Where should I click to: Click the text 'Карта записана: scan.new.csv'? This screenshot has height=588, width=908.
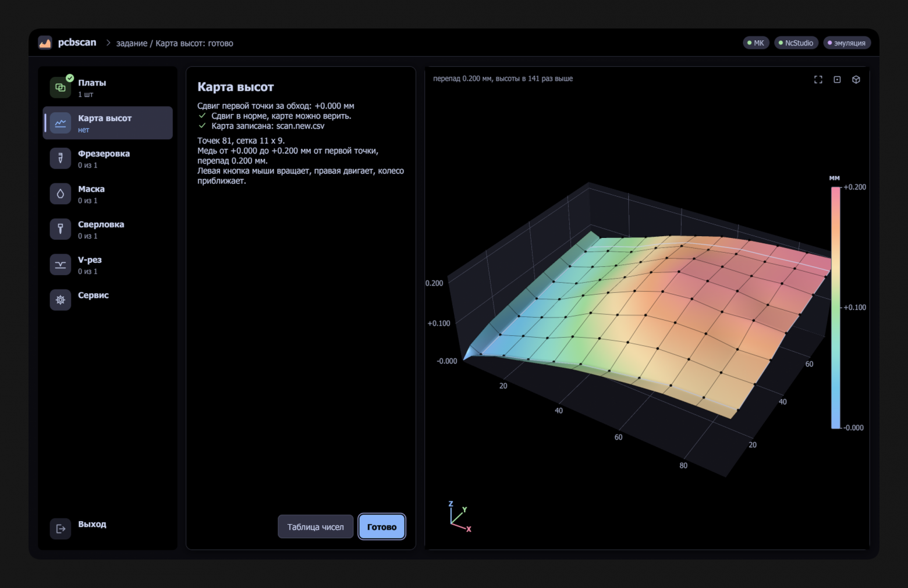pos(268,126)
